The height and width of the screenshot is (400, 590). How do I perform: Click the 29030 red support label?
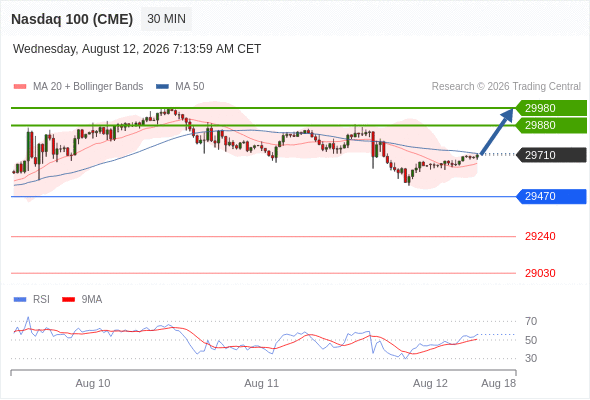click(x=540, y=273)
